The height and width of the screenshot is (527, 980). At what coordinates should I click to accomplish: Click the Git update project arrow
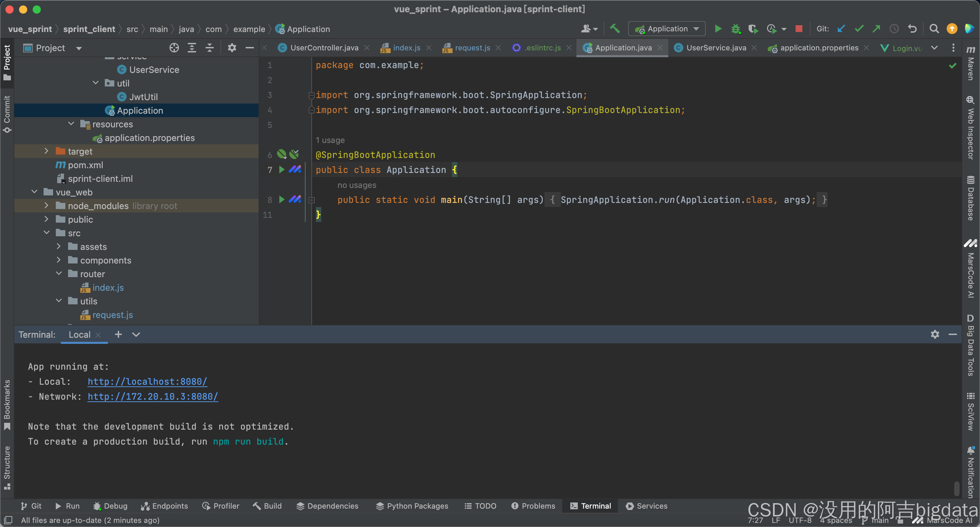click(841, 29)
